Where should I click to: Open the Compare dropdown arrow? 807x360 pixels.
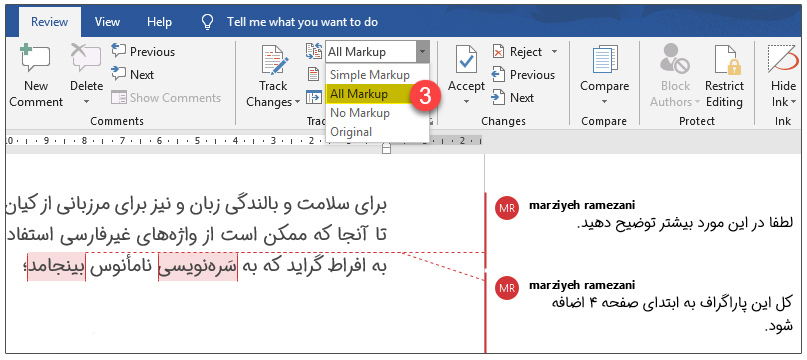(605, 101)
